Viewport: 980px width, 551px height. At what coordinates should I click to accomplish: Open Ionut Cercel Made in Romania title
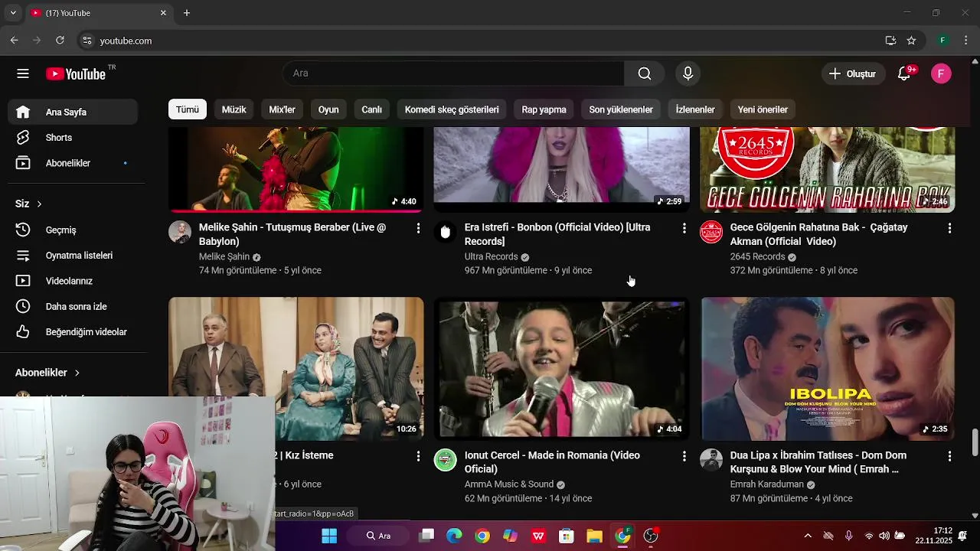tap(552, 462)
